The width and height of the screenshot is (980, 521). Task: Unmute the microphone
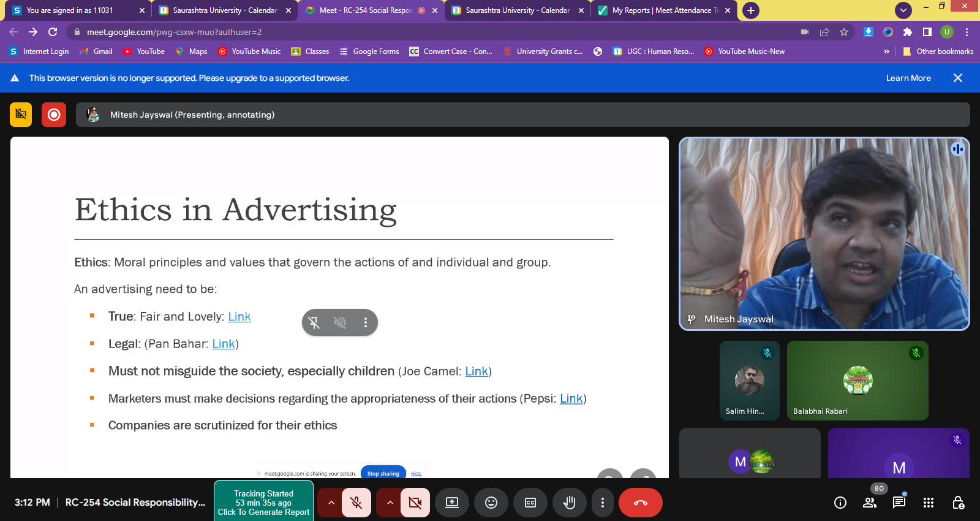pyautogui.click(x=356, y=503)
